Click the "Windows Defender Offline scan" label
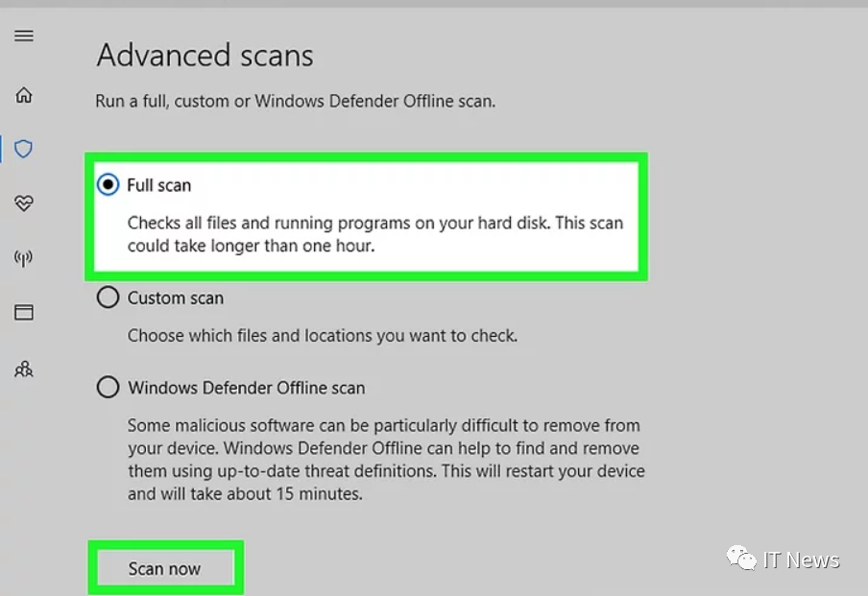Image resolution: width=868 pixels, height=596 pixels. (x=247, y=388)
